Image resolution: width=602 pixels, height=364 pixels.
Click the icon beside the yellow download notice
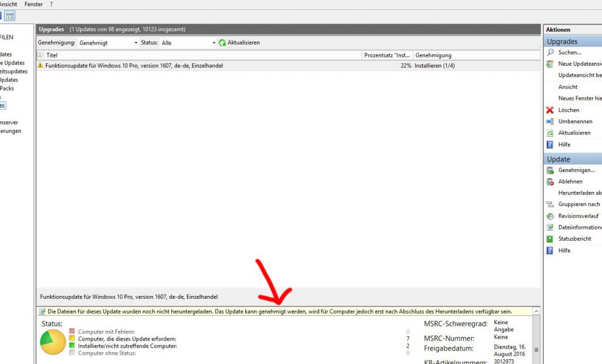[x=42, y=312]
